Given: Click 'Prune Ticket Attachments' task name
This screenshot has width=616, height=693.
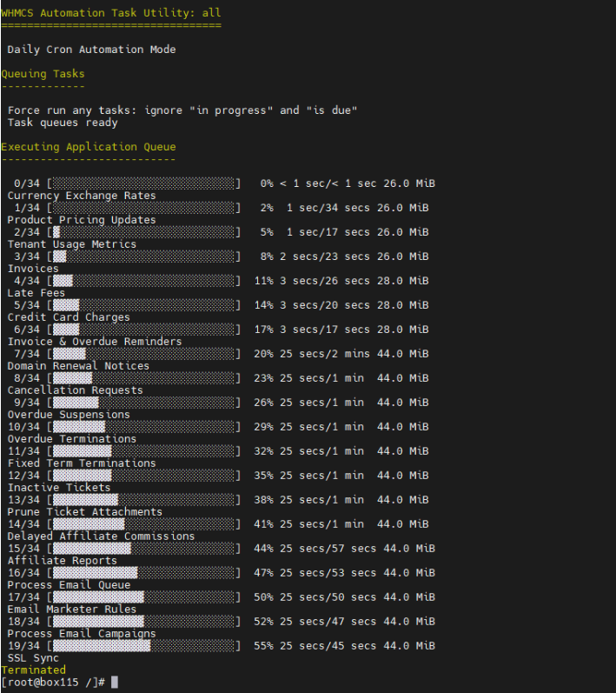Looking at the screenshot, I should (85, 511).
